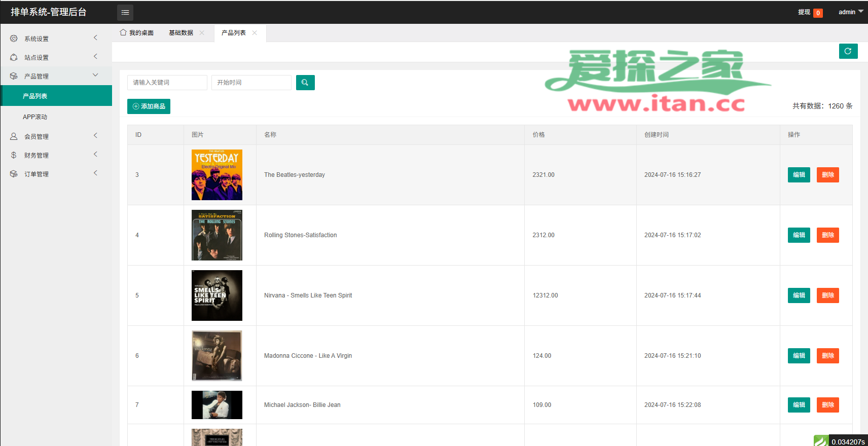The width and height of the screenshot is (868, 446).
Task: Click the 添加商品 button
Action: coord(149,106)
